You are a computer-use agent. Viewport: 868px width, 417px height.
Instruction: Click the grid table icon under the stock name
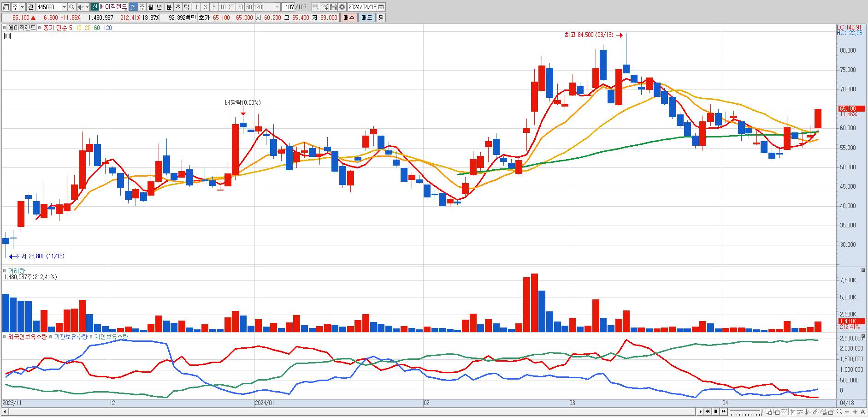click(x=7, y=36)
